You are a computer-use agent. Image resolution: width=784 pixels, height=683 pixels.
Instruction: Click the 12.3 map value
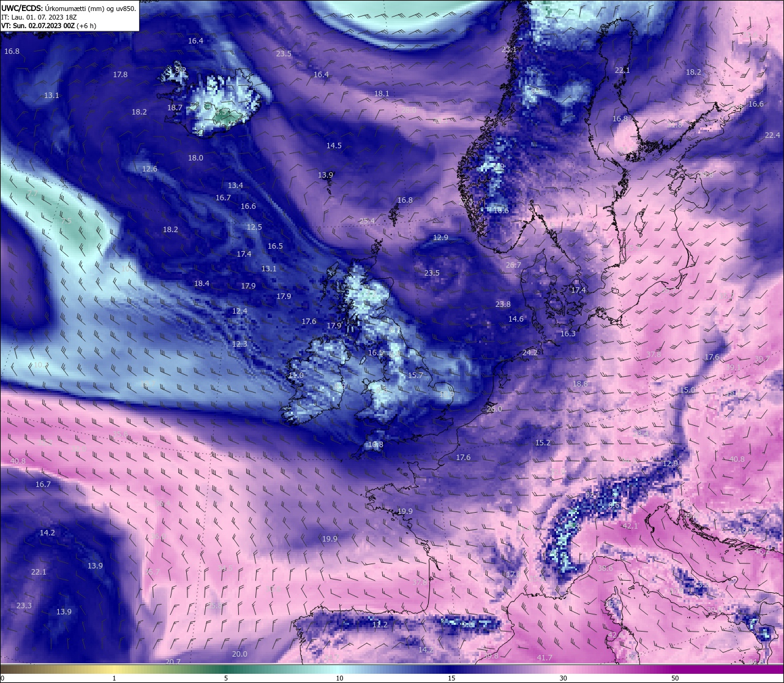pos(239,344)
